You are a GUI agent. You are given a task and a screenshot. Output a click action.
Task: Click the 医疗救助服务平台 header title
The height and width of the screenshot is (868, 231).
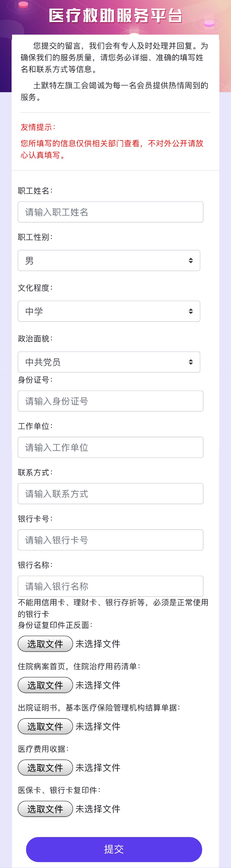tap(116, 16)
